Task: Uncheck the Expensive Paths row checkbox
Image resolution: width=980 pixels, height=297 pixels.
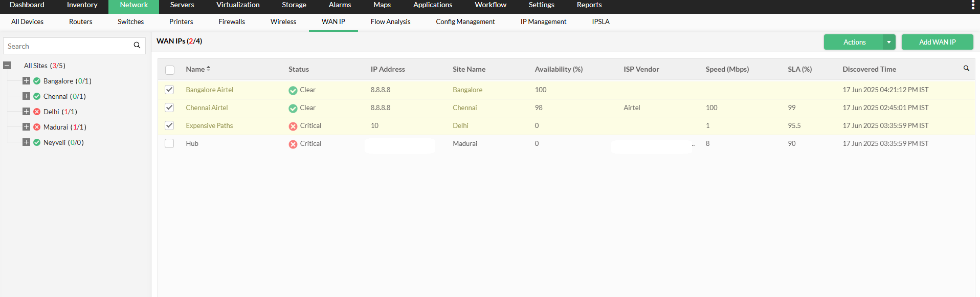Action: (169, 125)
